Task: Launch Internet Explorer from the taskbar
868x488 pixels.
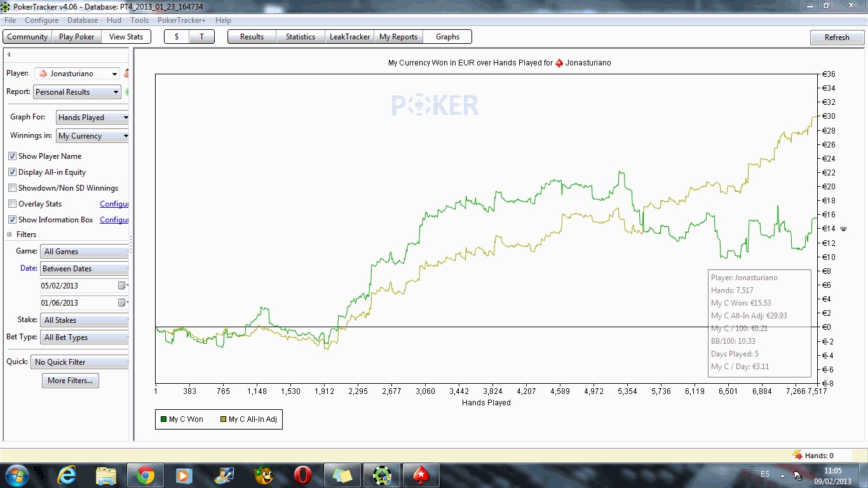Action: tap(67, 475)
